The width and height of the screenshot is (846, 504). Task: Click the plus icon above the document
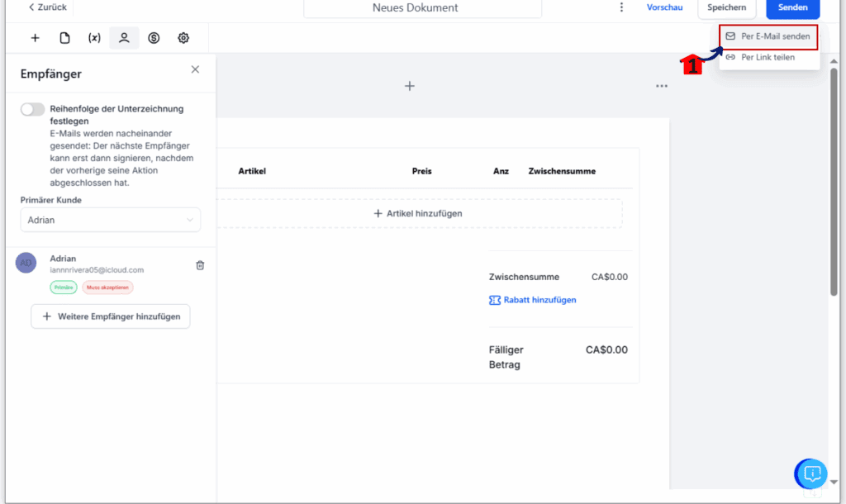(410, 86)
